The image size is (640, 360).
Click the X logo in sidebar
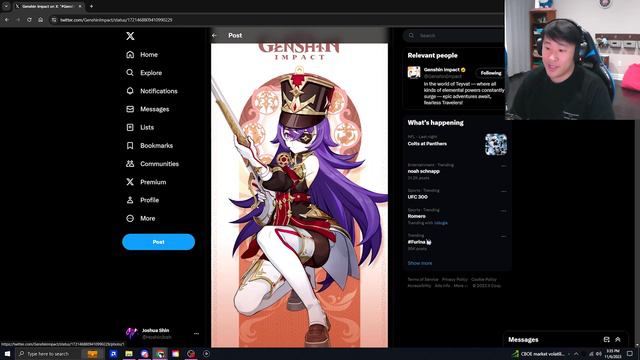coord(130,36)
